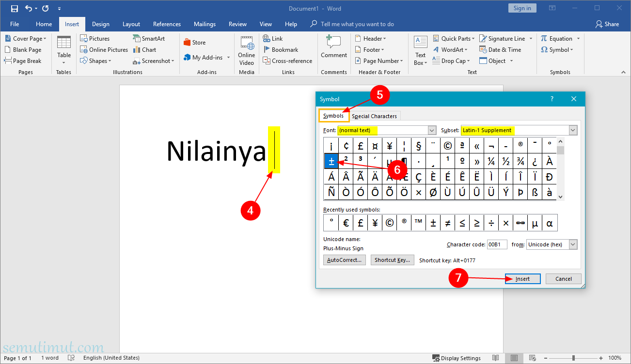The width and height of the screenshot is (631, 364).
Task: Expand the Screenshot dropdown
Action: [173, 61]
